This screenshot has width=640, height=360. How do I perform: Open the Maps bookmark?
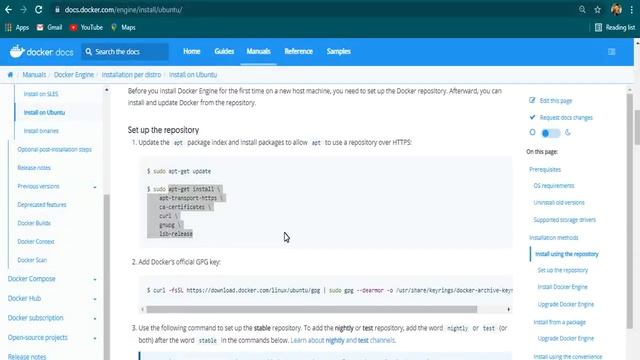[123, 27]
